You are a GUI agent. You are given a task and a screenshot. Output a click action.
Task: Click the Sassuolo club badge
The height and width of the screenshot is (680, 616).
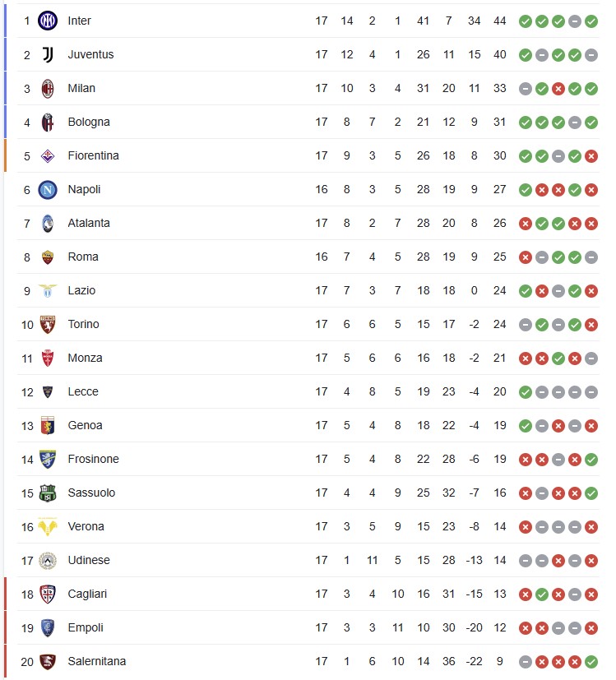click(x=48, y=493)
